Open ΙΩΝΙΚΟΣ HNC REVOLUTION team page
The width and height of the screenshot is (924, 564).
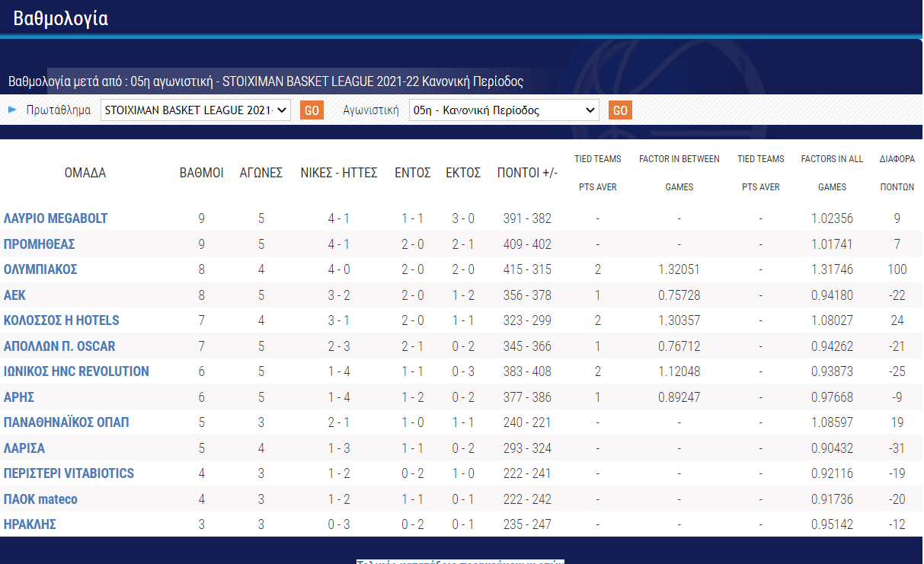[x=76, y=371]
